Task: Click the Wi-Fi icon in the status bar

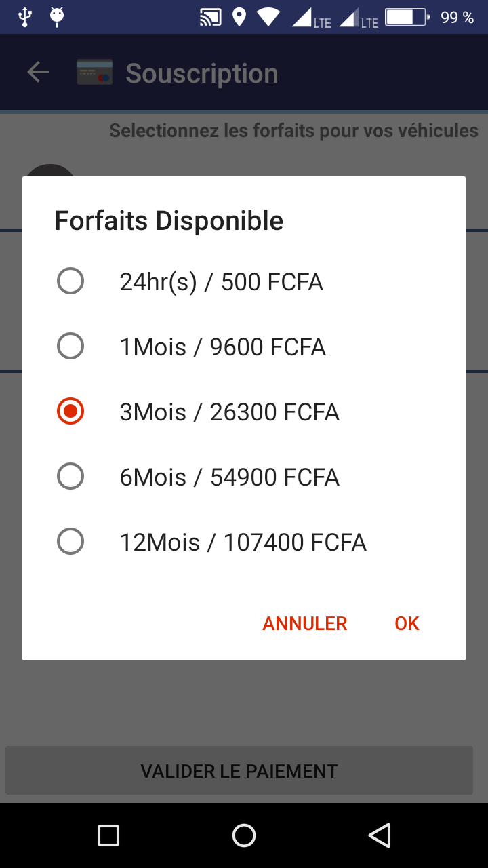Action: [x=269, y=18]
